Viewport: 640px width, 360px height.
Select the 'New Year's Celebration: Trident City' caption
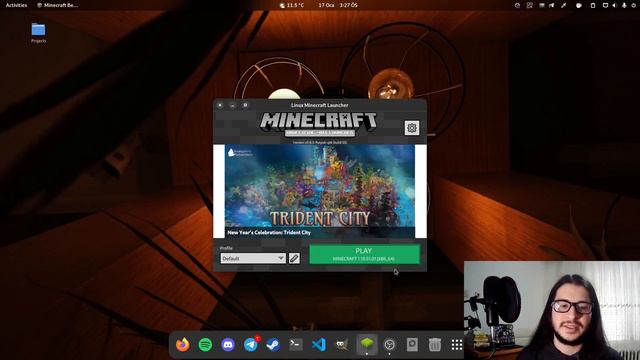click(269, 232)
